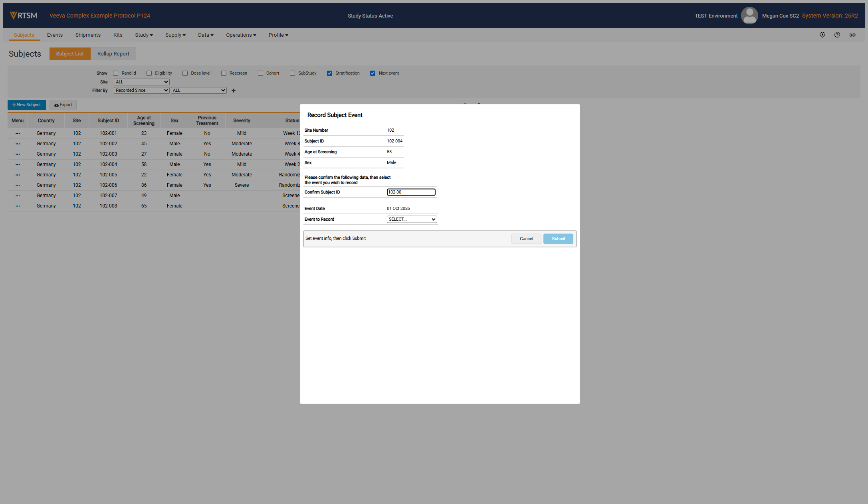This screenshot has height=504, width=868.
Task: Open row menu dots for subject 102-002
Action: coord(18,144)
